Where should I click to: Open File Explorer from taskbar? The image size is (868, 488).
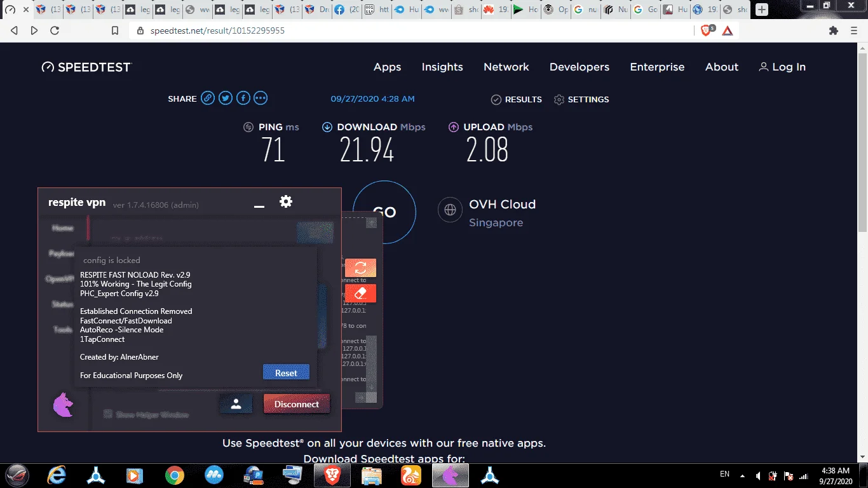click(x=371, y=475)
